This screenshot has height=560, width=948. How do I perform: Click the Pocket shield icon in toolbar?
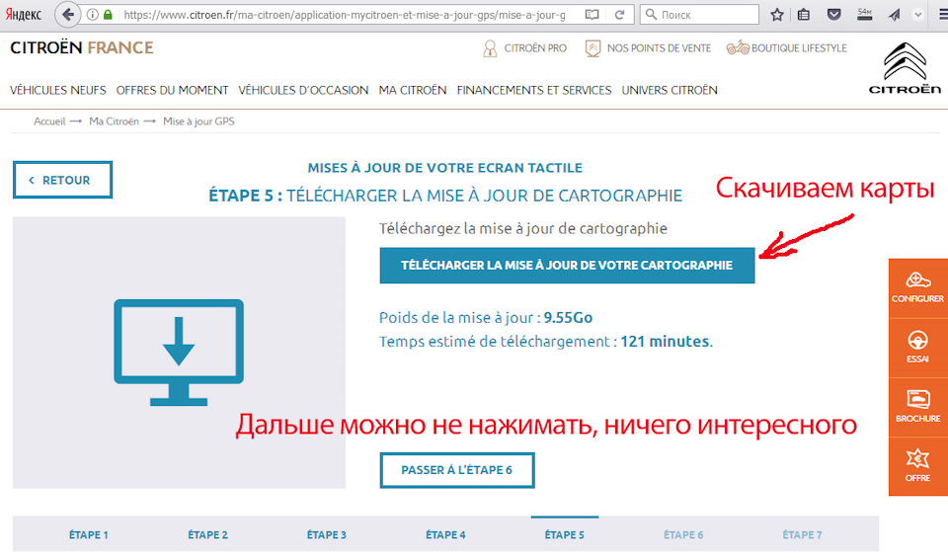point(834,15)
